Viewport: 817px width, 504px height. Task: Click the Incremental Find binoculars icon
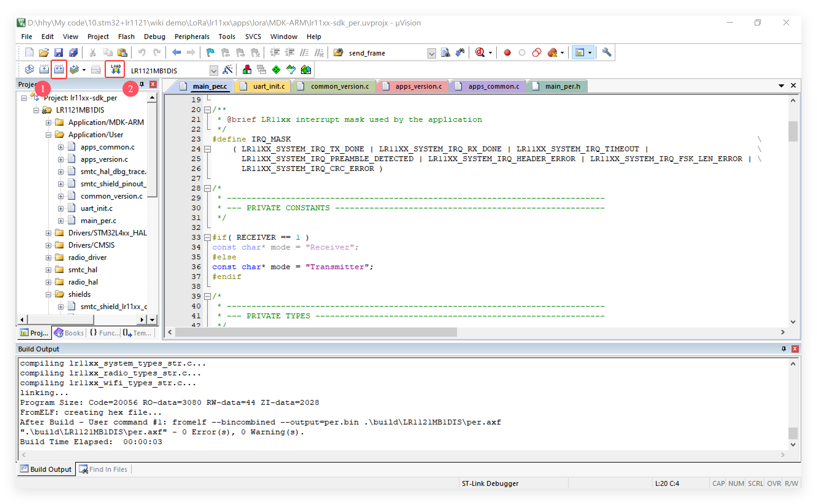460,52
